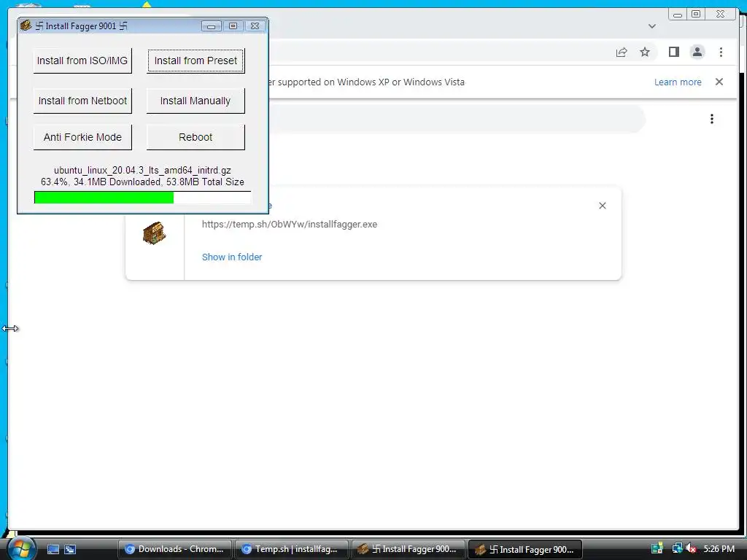Click the Show Desktop quick launch icon
This screenshot has height=560, width=747.
(x=53, y=549)
